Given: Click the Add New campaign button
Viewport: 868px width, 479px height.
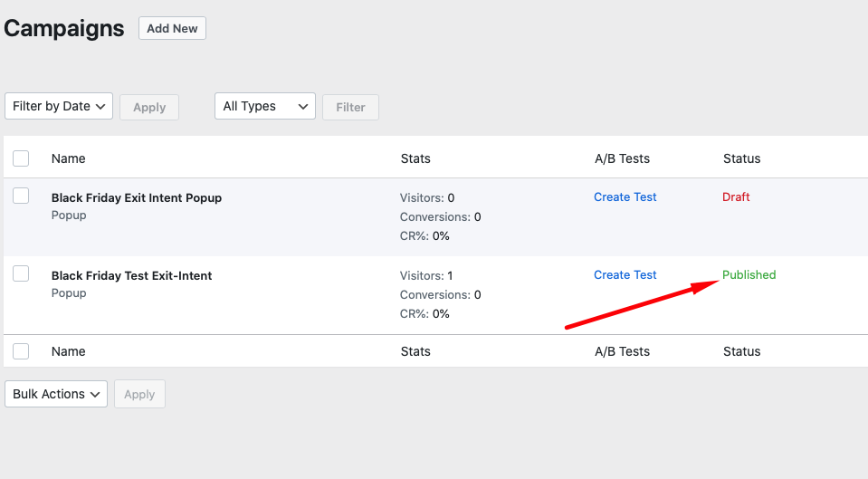Looking at the screenshot, I should pos(172,28).
